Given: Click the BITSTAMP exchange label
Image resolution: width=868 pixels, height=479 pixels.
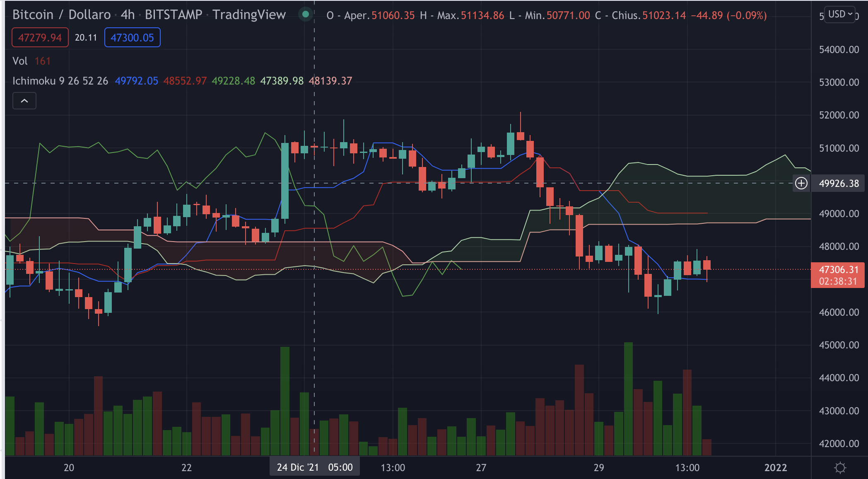Looking at the screenshot, I should [x=174, y=15].
